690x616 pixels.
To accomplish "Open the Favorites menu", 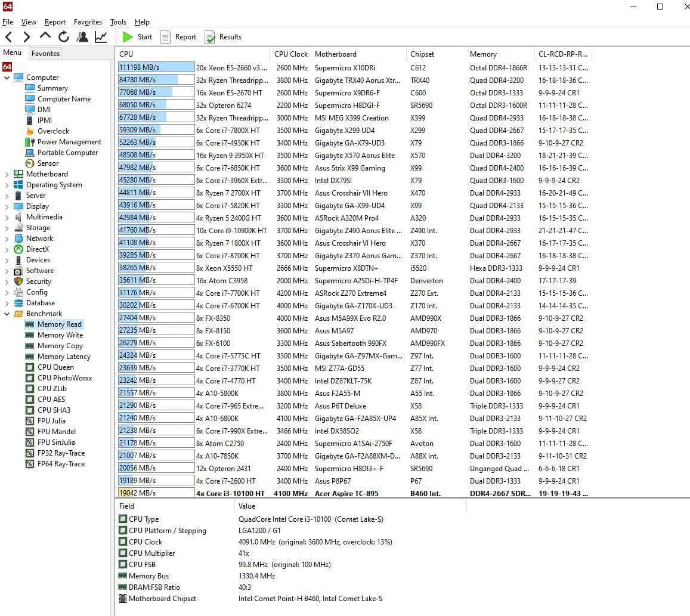I will point(88,22).
